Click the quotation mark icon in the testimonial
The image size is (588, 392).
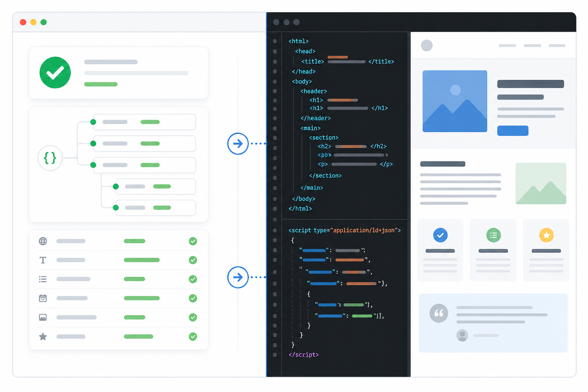(439, 313)
